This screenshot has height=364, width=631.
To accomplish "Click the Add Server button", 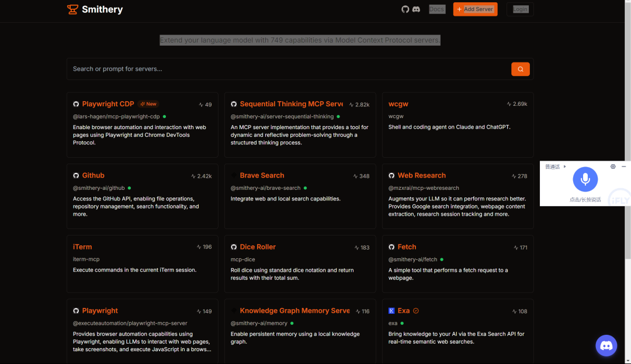I will [x=475, y=9].
